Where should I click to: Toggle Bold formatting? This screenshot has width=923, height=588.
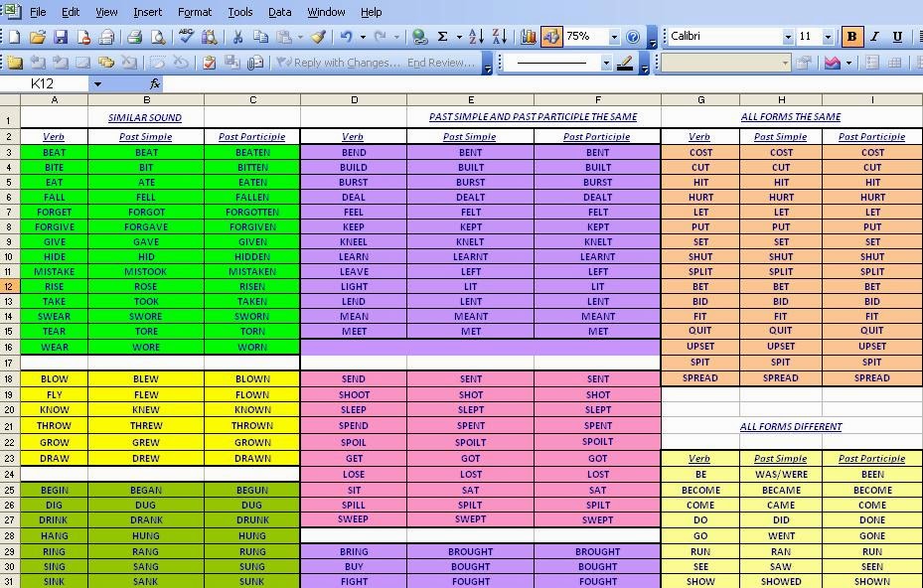[851, 37]
